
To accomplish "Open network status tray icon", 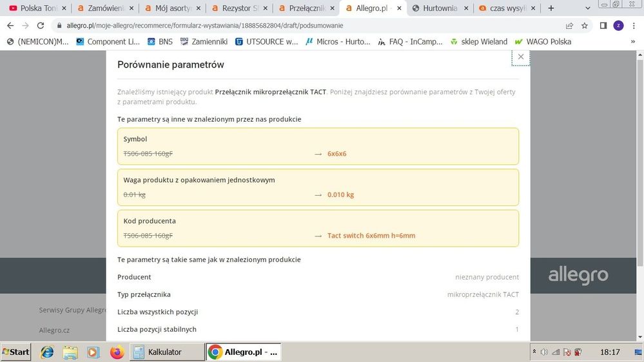I will (556, 352).
